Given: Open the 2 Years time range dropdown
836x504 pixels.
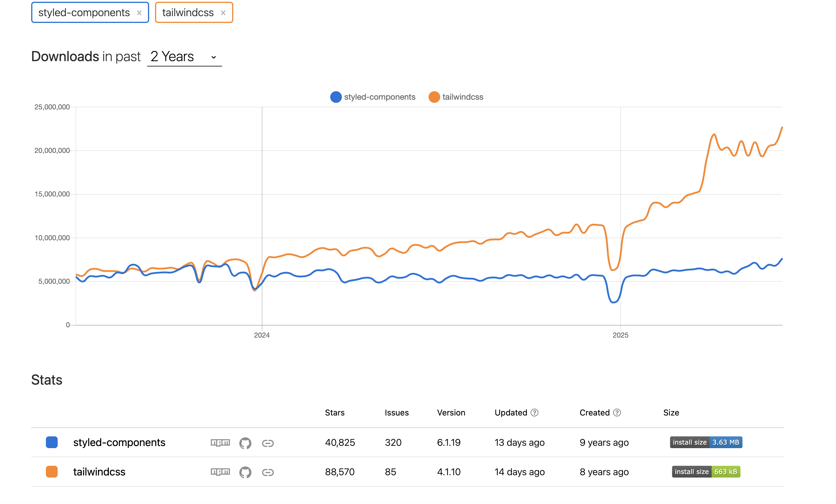Looking at the screenshot, I should (x=176, y=57).
